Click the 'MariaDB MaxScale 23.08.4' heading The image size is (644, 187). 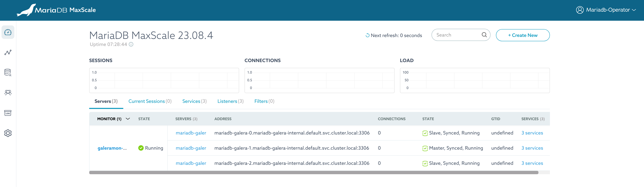click(151, 35)
